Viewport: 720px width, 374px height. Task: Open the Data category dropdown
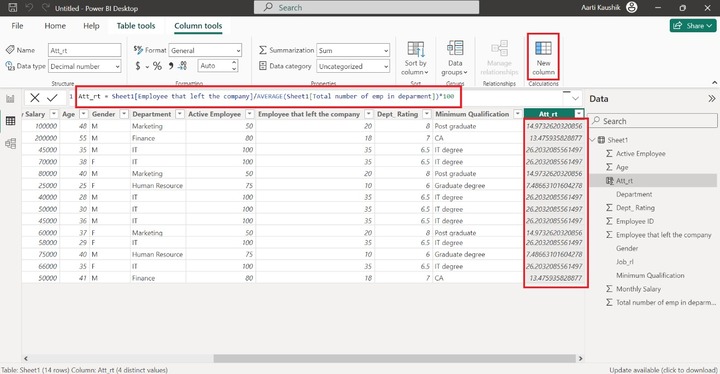click(x=353, y=66)
